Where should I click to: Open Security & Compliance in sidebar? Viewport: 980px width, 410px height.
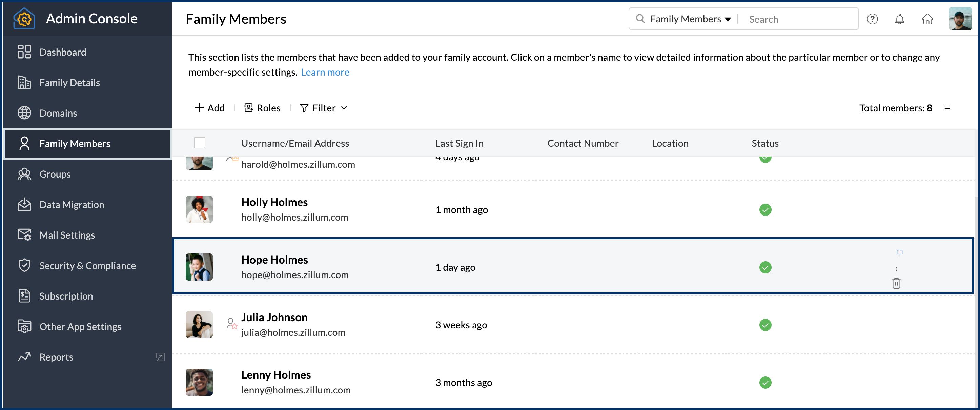(x=87, y=265)
